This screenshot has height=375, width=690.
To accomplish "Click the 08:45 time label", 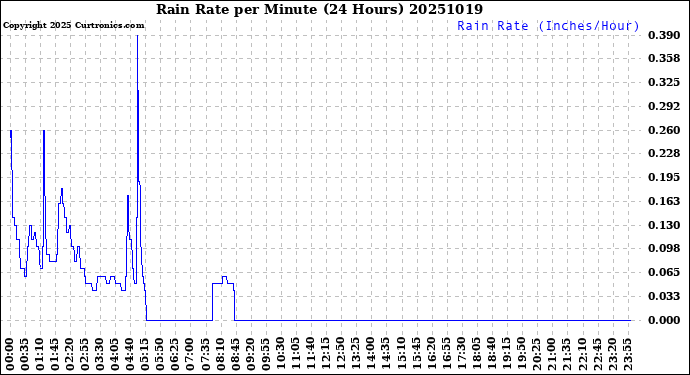I will (x=235, y=355).
